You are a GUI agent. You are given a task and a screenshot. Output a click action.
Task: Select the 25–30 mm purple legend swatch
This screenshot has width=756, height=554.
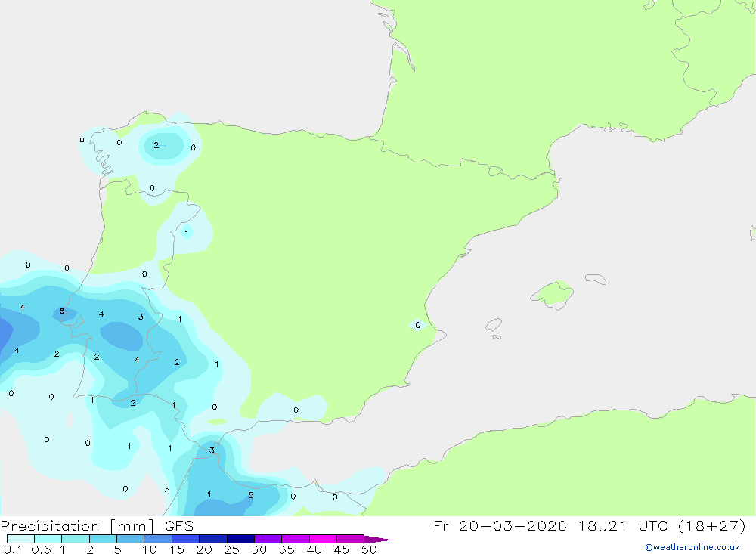pyautogui.click(x=240, y=539)
